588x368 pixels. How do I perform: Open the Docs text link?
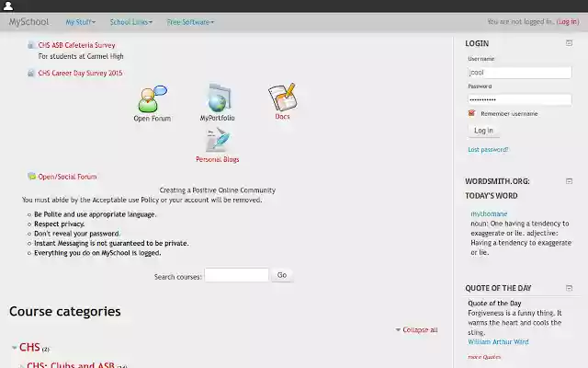(282, 117)
